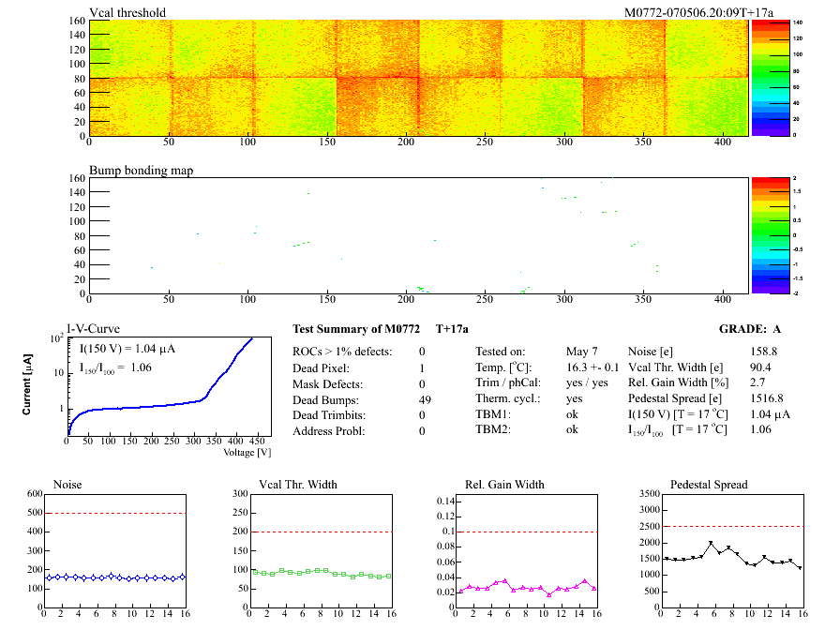Click the Current axis label on I-V plot
Screen dimensions: 840x630
(27, 385)
